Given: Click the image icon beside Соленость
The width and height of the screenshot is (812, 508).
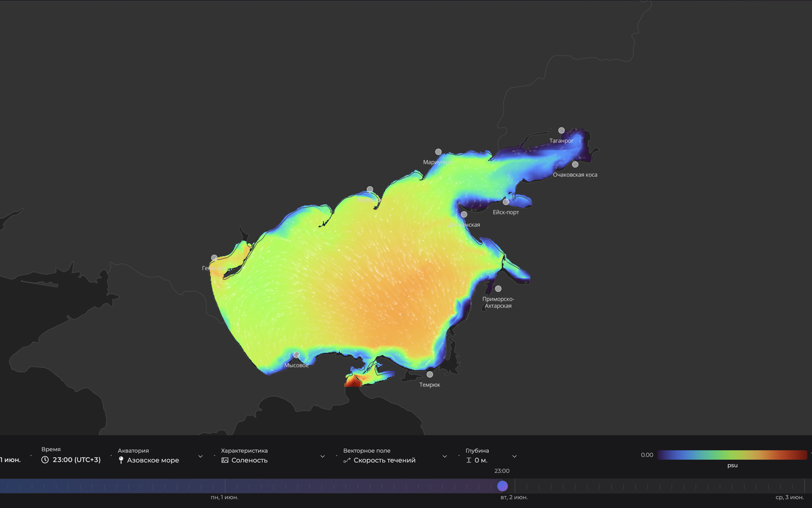Looking at the screenshot, I should [x=225, y=460].
